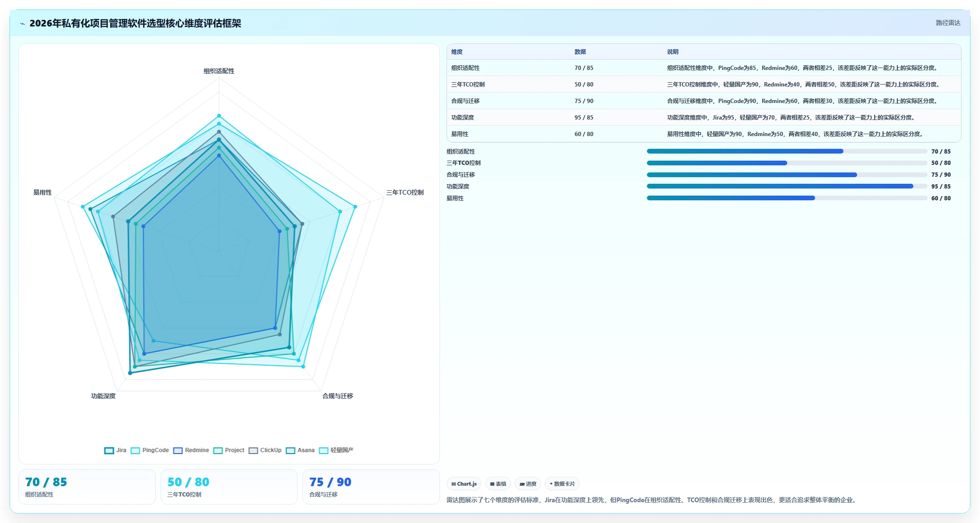980x523 pixels.
Task: Click the 易用性 axis label on radar
Action: coord(43,192)
